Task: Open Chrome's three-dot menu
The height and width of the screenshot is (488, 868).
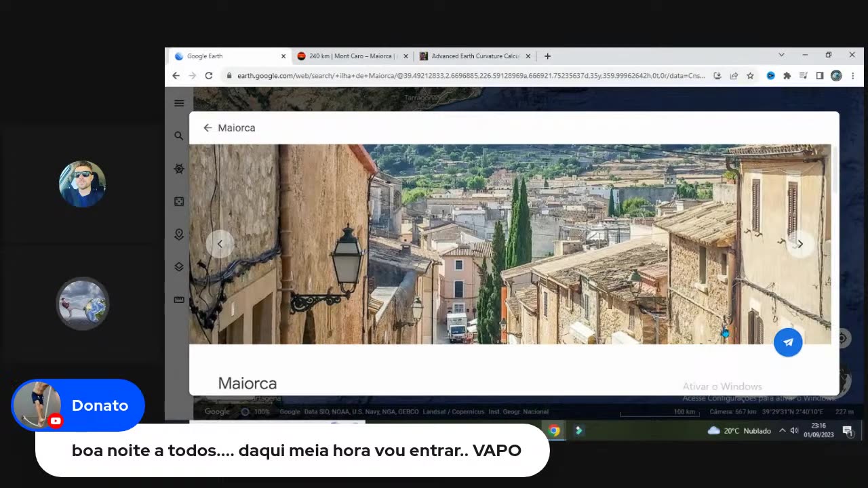Action: pos(853,76)
